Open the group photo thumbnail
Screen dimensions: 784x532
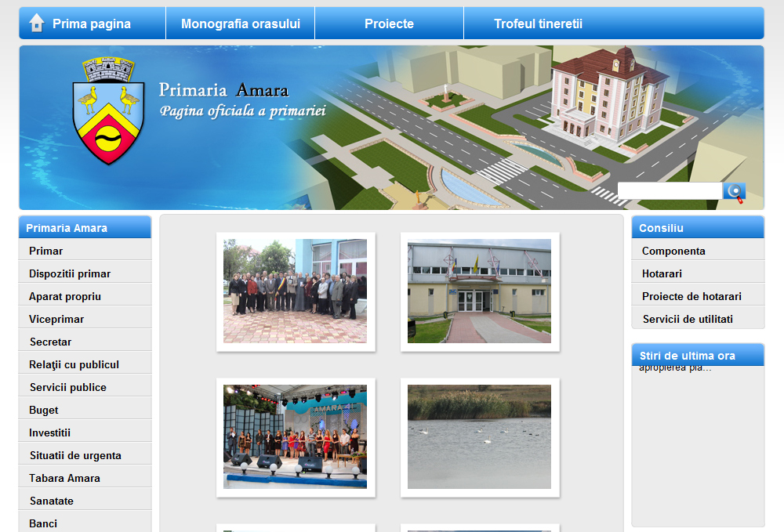tap(295, 291)
